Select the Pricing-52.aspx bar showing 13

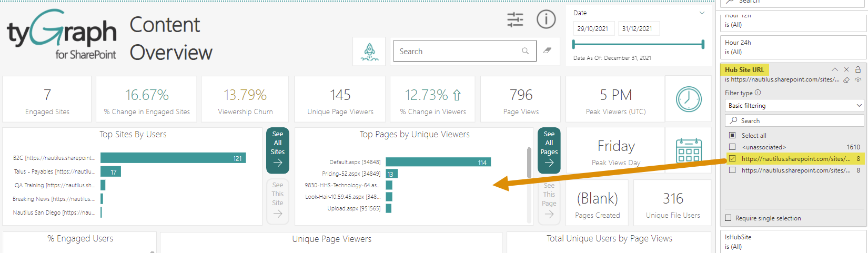click(x=391, y=174)
